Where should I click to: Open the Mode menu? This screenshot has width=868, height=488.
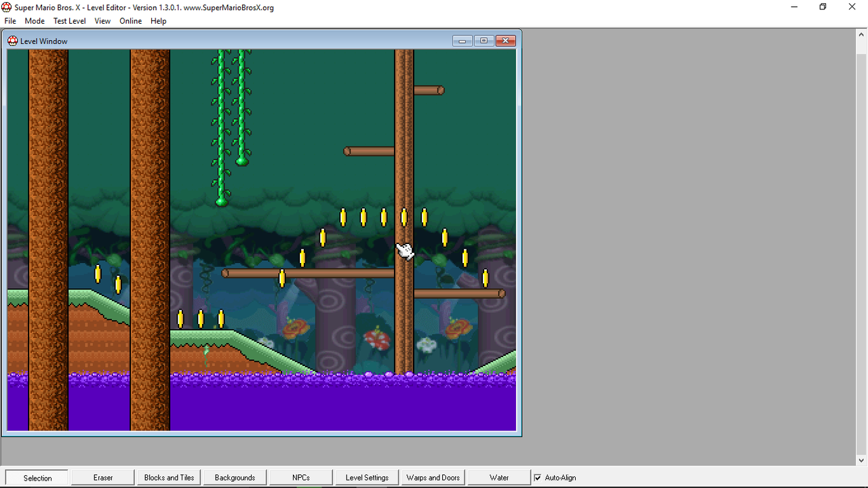coord(34,21)
